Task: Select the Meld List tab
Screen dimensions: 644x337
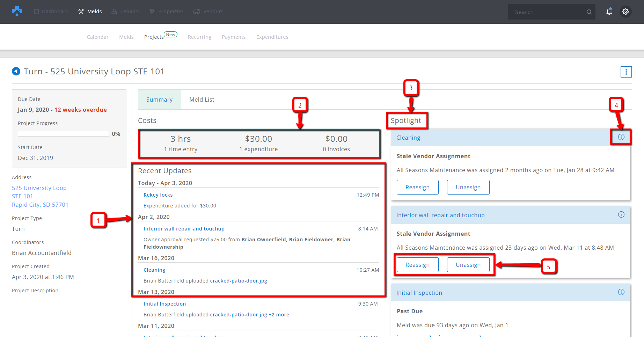Action: [x=202, y=100]
